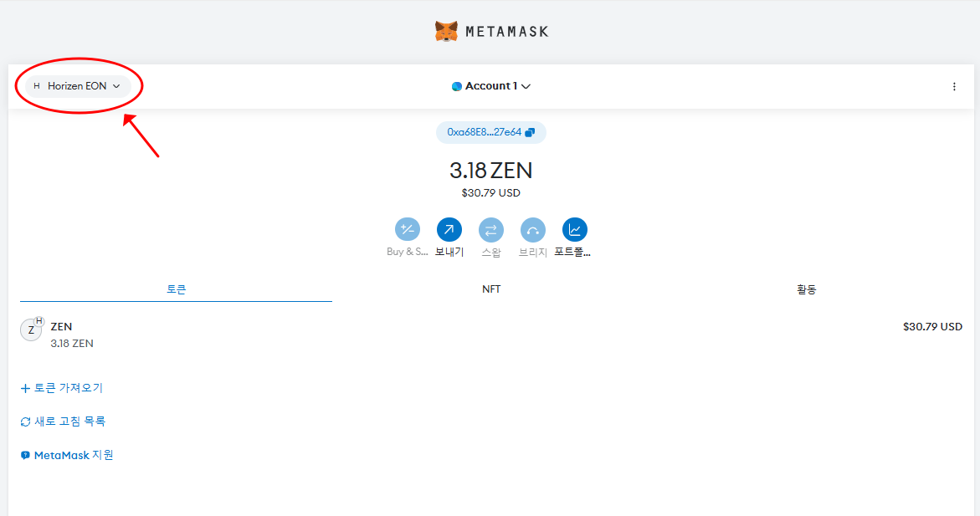Click the MetaMask fox logo

[446, 31]
